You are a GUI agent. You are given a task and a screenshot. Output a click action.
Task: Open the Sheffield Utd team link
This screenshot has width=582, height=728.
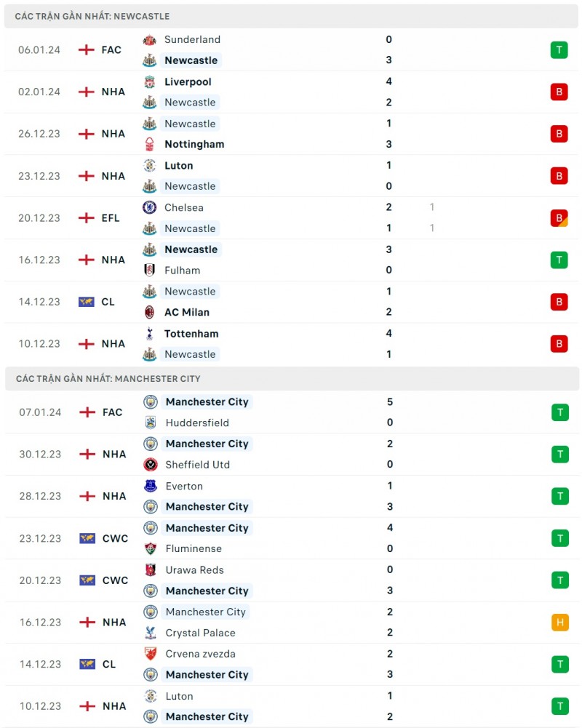tap(197, 465)
